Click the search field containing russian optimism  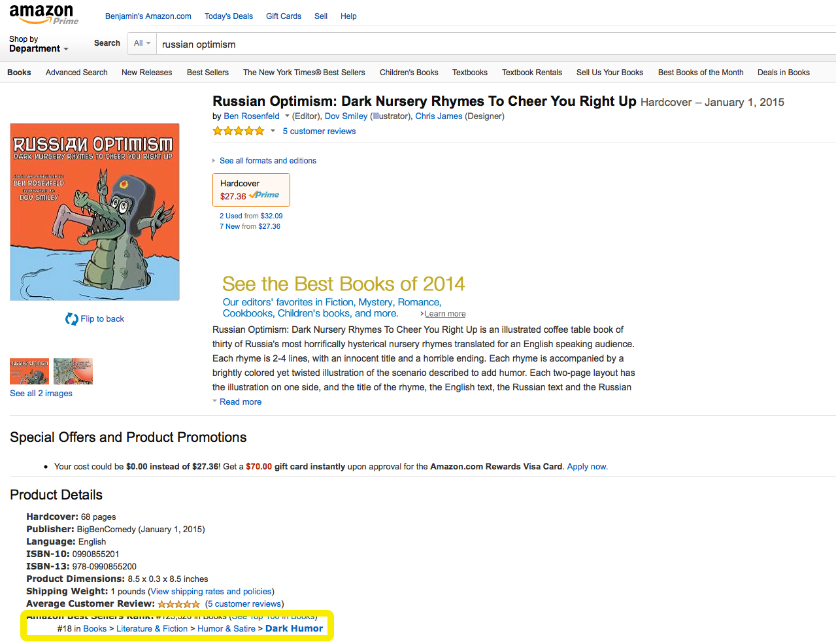(458, 44)
